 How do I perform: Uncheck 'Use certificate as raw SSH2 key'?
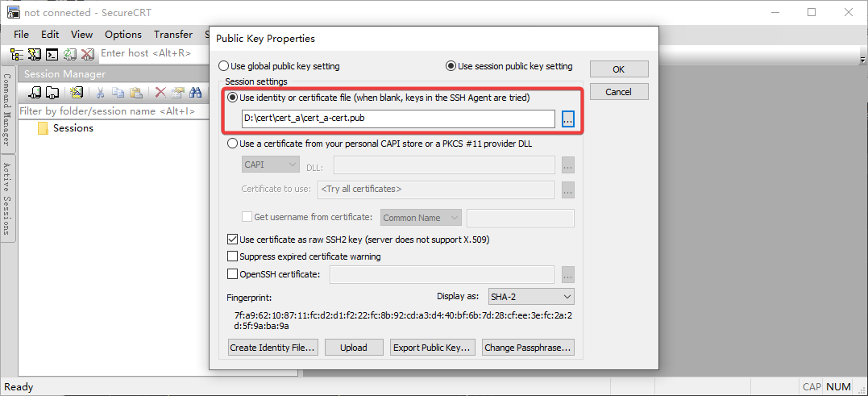234,240
